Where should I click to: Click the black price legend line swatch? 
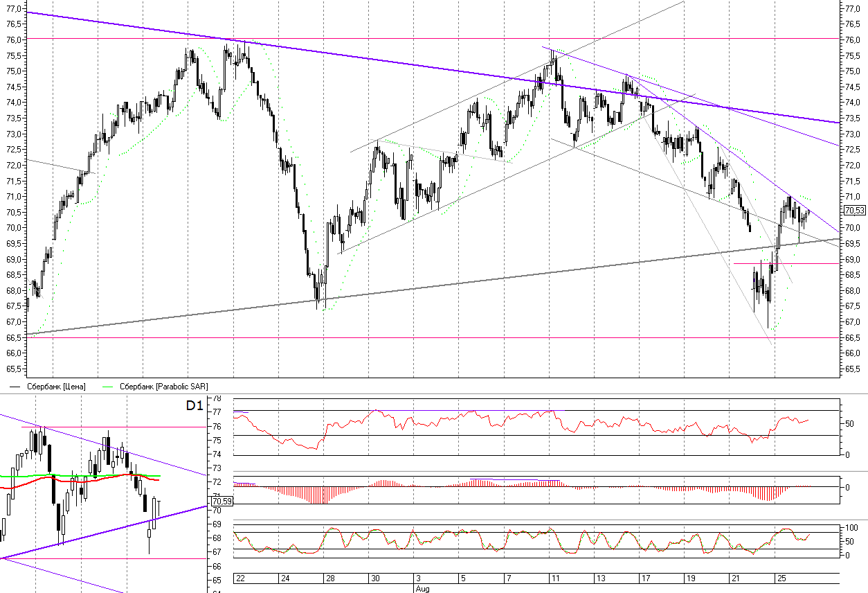click(x=15, y=387)
